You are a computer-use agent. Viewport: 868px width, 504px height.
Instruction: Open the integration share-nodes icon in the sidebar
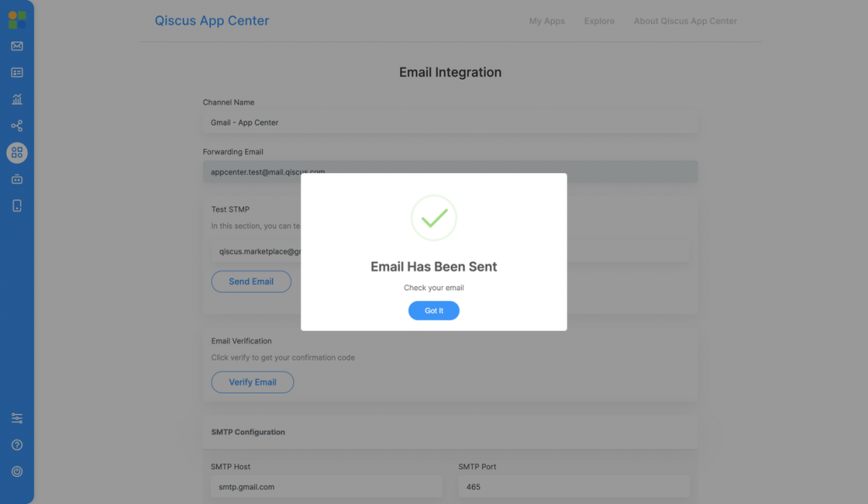point(17,126)
